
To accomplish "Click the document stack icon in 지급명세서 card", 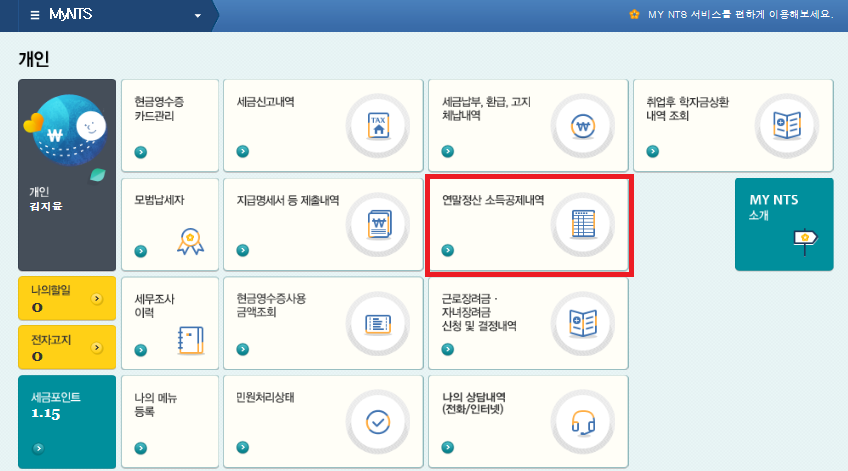I will 379,225.
